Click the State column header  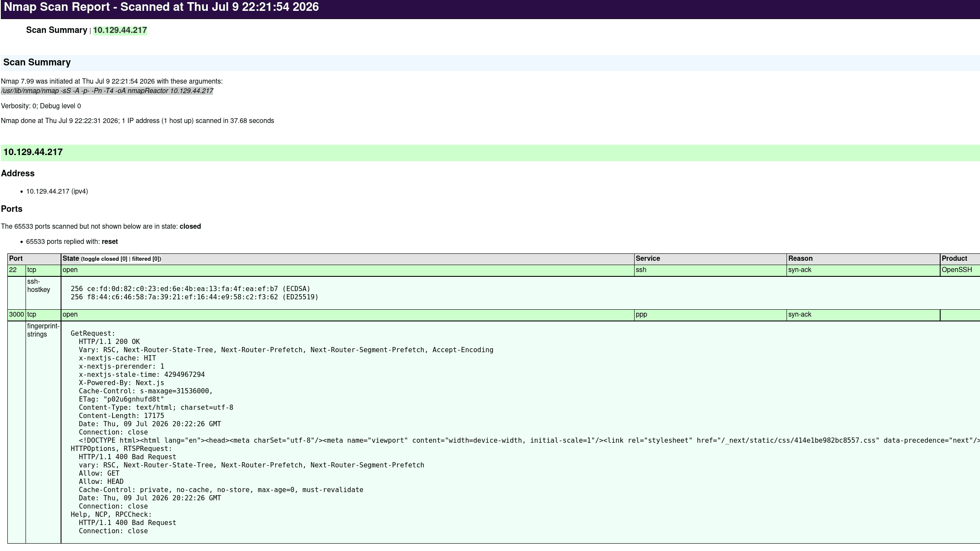tap(347, 259)
